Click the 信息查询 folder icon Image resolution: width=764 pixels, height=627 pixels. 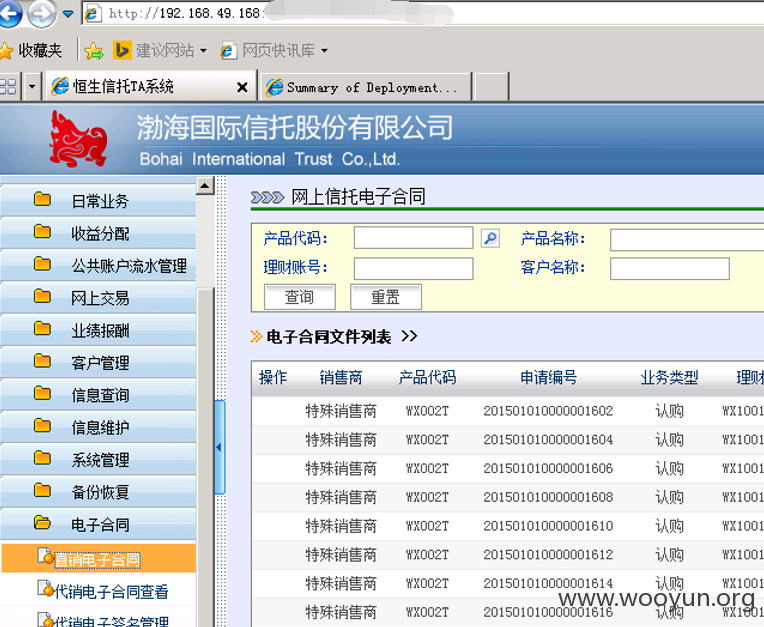pos(42,393)
